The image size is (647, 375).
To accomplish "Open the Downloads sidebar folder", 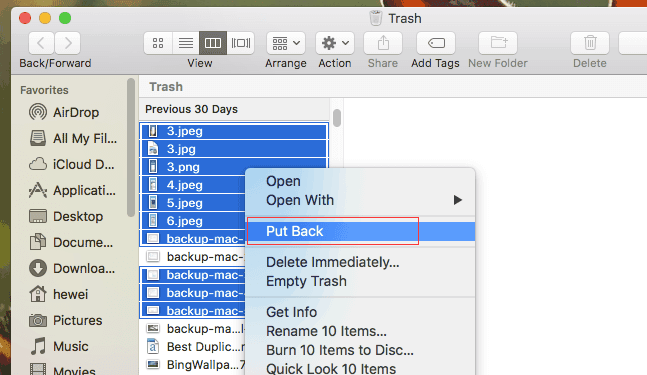I will point(72,269).
